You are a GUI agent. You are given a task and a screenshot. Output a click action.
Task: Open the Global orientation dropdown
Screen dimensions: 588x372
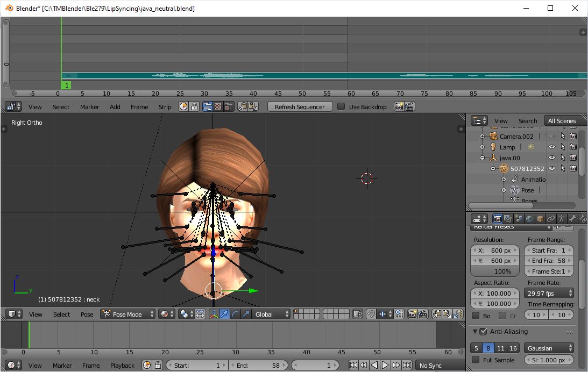271,314
